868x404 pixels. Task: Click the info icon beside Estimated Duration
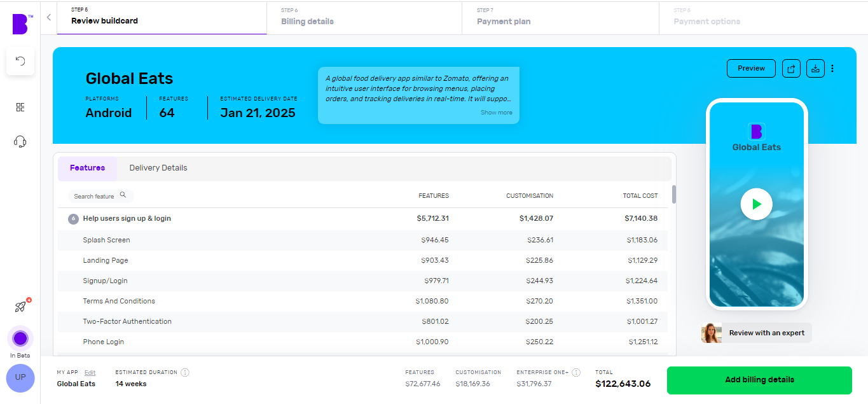pyautogui.click(x=185, y=372)
